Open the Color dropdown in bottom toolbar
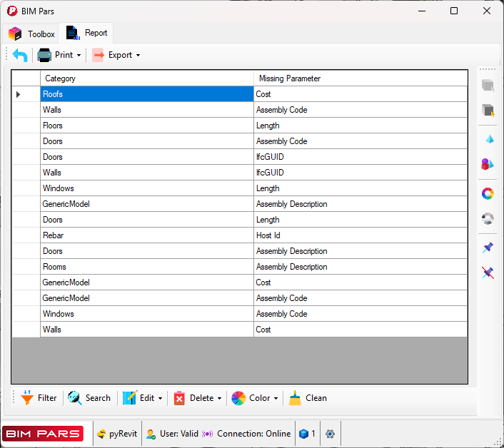Image resolution: width=504 pixels, height=448 pixels. click(x=256, y=398)
